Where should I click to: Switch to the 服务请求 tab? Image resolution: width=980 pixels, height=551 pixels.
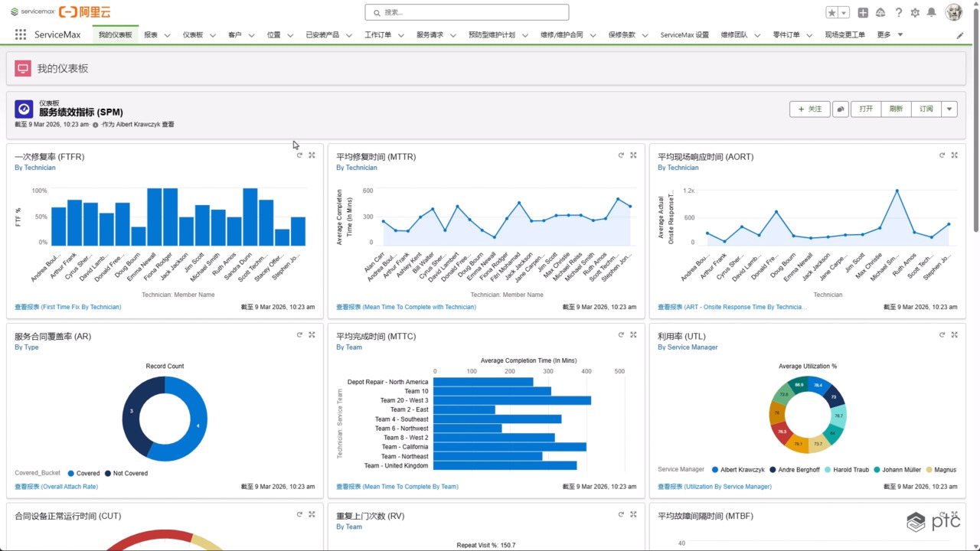click(x=430, y=34)
